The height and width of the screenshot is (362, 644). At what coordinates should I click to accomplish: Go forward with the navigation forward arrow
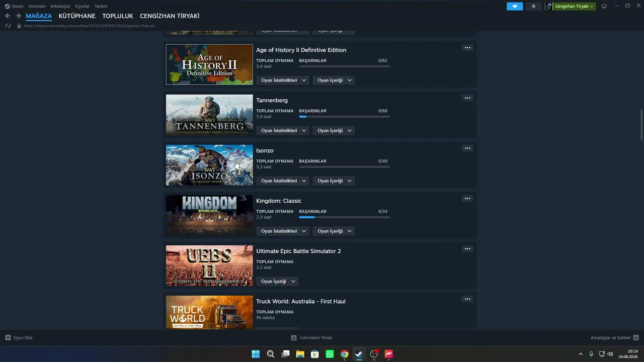18,16
